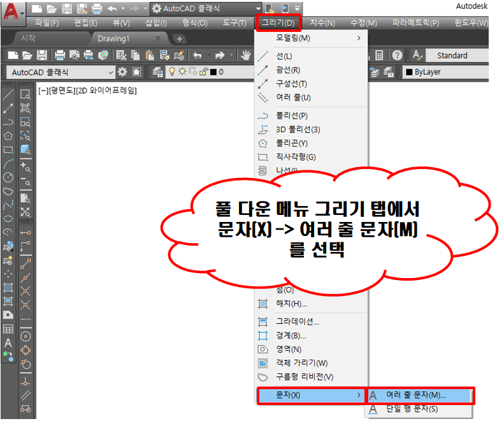Click the Help question mark icon

click(398, 55)
